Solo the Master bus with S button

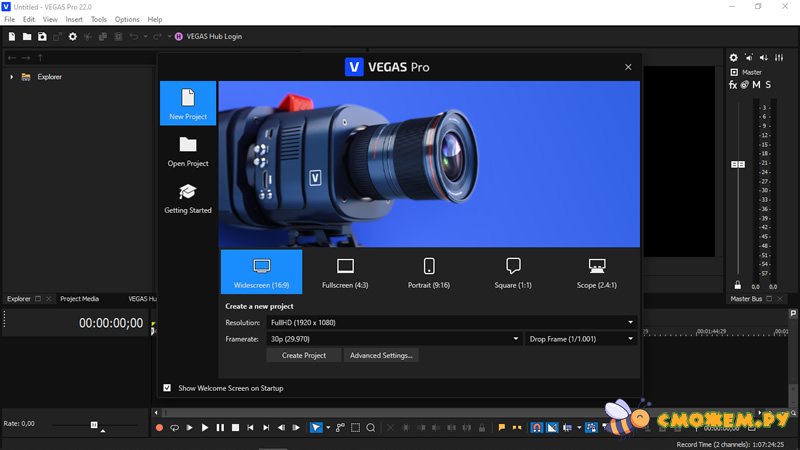[768, 85]
